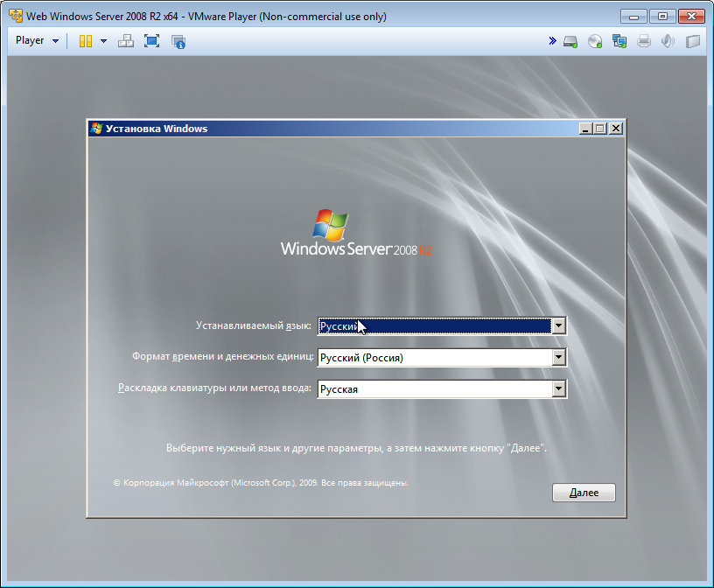This screenshot has height=588, width=714.
Task: Click the hard disk device icon
Action: coord(570,42)
